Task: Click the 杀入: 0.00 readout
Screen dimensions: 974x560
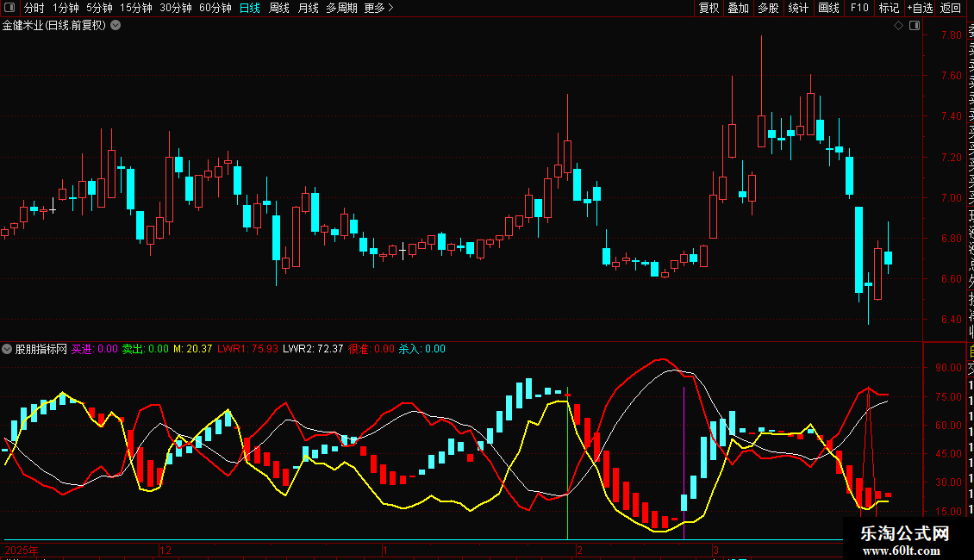Action: point(421,349)
